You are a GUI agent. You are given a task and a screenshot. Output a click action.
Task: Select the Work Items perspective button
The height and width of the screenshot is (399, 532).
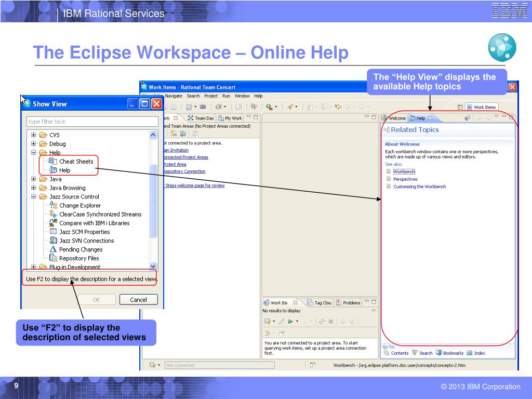[x=482, y=107]
